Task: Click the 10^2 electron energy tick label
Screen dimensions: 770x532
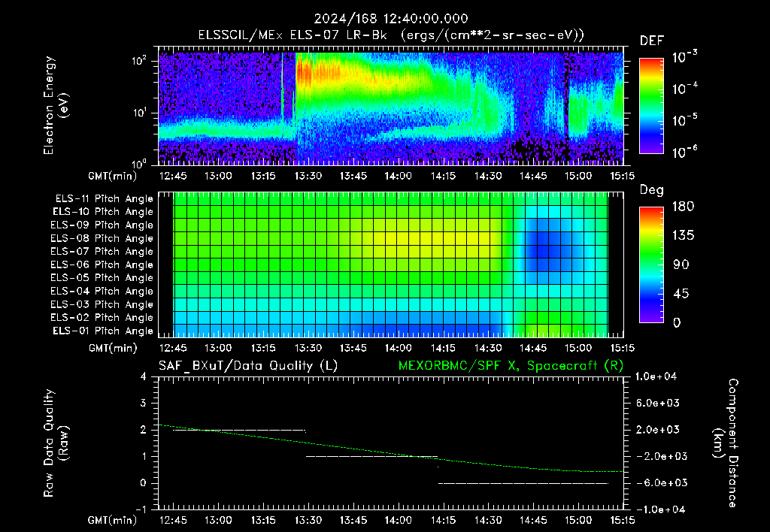Action: click(x=139, y=61)
